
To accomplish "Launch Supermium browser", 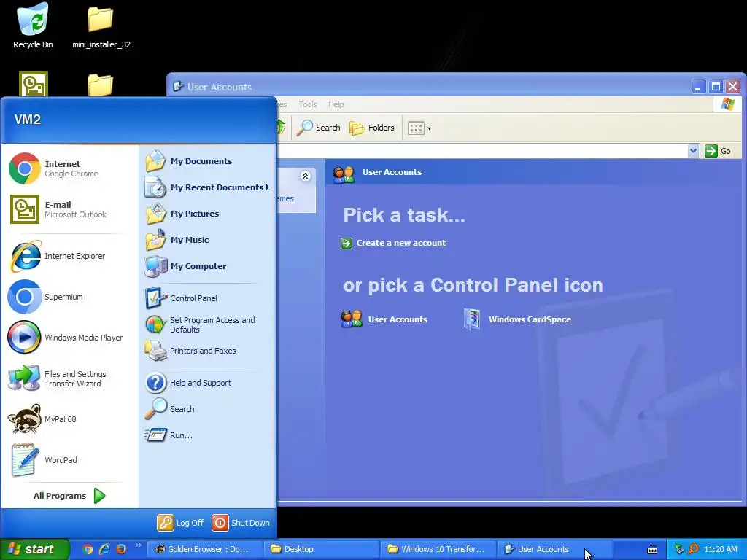I will click(69, 297).
